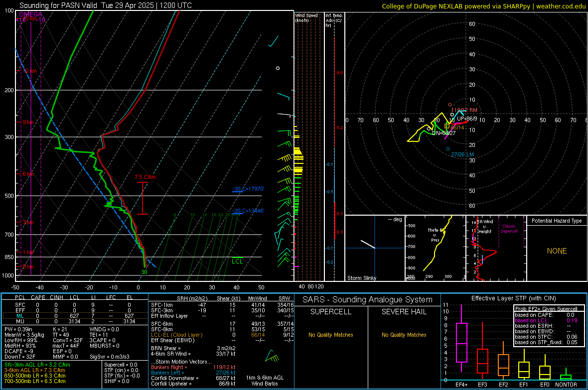
Task: Click the sounding title for PASN
Action: pos(105,5)
